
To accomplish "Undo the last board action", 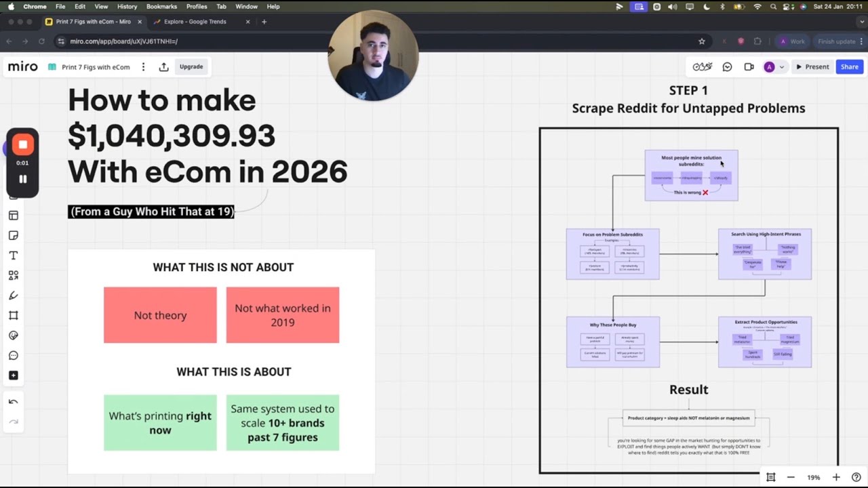I will (13, 402).
